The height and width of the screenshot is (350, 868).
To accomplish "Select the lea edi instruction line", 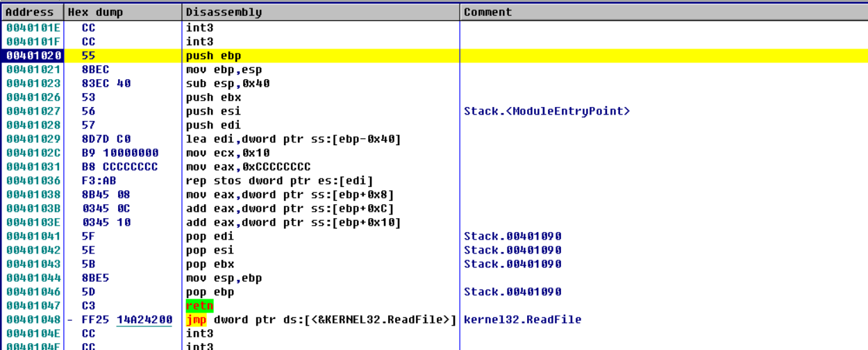I will click(x=293, y=139).
